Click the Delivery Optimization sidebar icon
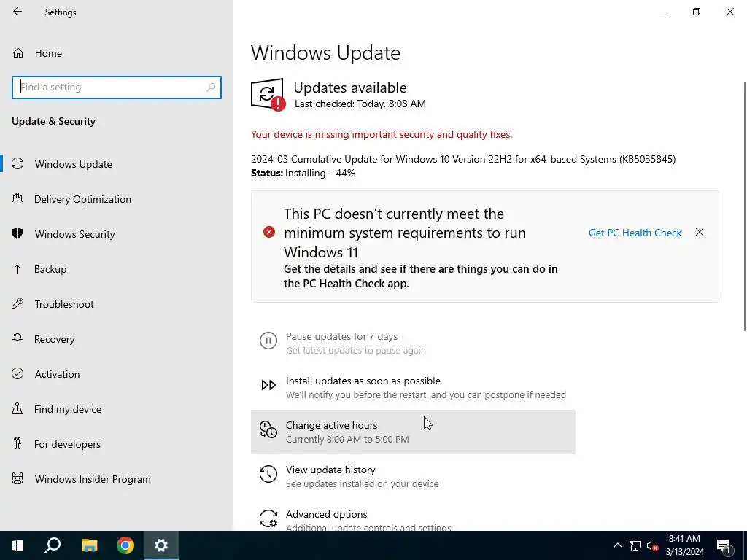Screen dimensions: 747x560 tap(18, 199)
